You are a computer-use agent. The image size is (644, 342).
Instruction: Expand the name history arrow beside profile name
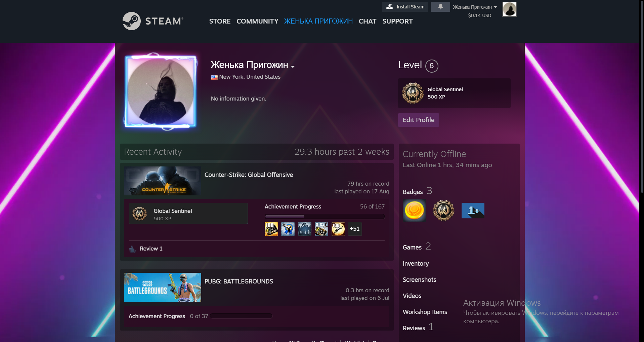click(x=293, y=67)
